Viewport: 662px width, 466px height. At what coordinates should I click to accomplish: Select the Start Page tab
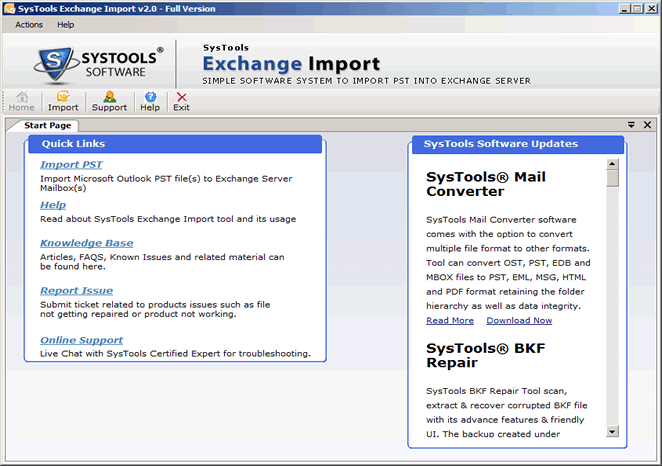[x=47, y=125]
